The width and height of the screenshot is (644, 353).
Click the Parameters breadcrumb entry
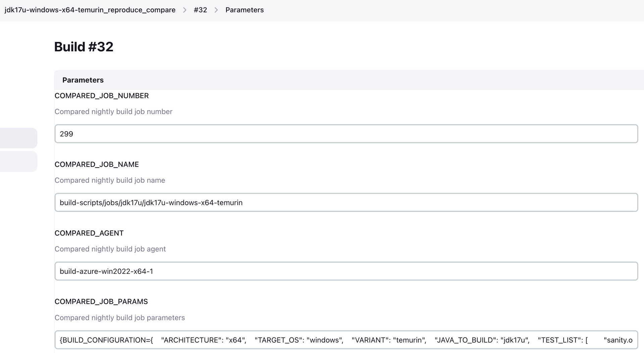coord(245,10)
